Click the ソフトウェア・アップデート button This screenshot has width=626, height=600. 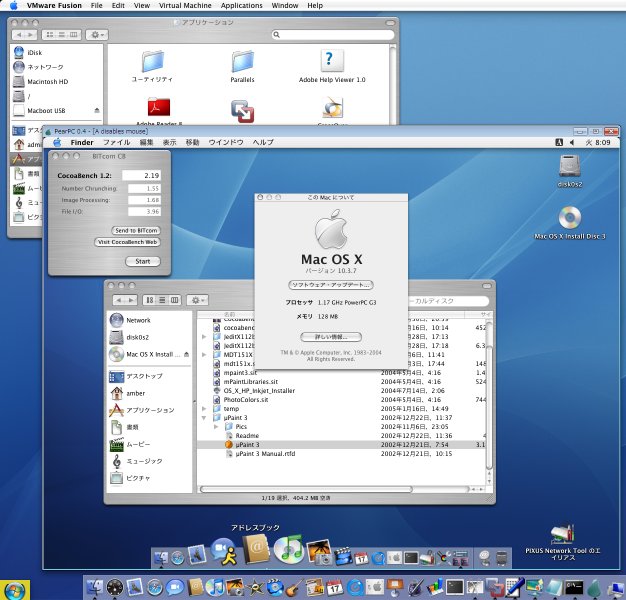click(x=331, y=285)
